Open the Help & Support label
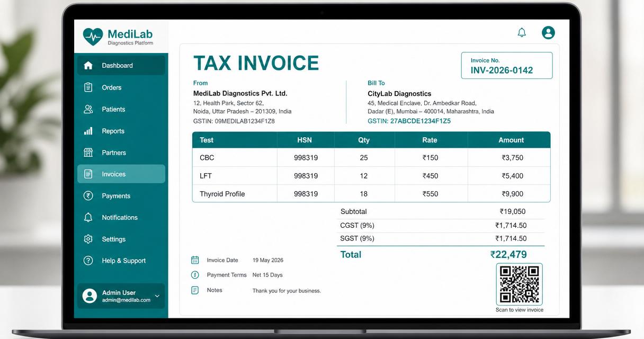644x339 pixels. (123, 261)
